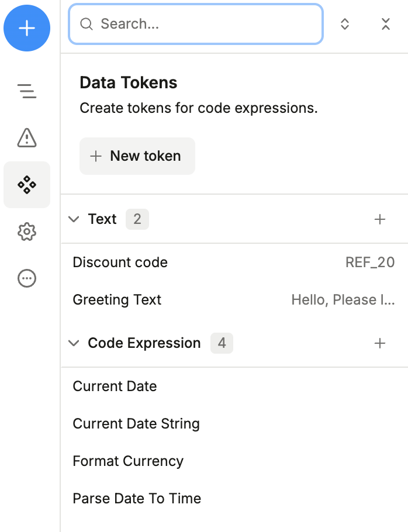Click the ellipsis circle icon in sidebar

(x=27, y=278)
